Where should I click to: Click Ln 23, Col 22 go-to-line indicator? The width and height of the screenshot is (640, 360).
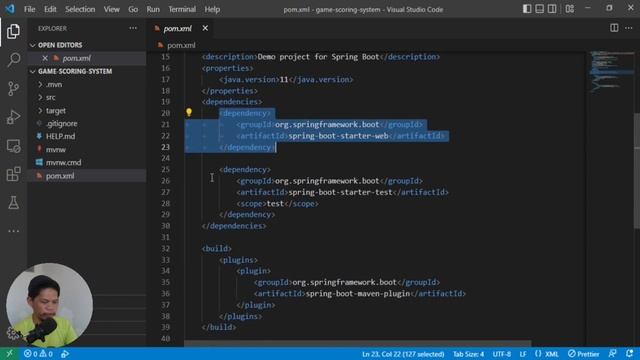(x=403, y=354)
